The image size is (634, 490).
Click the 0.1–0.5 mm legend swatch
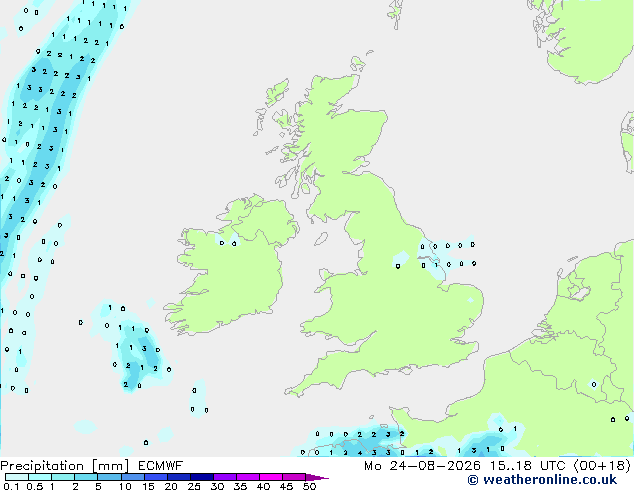coord(17,477)
